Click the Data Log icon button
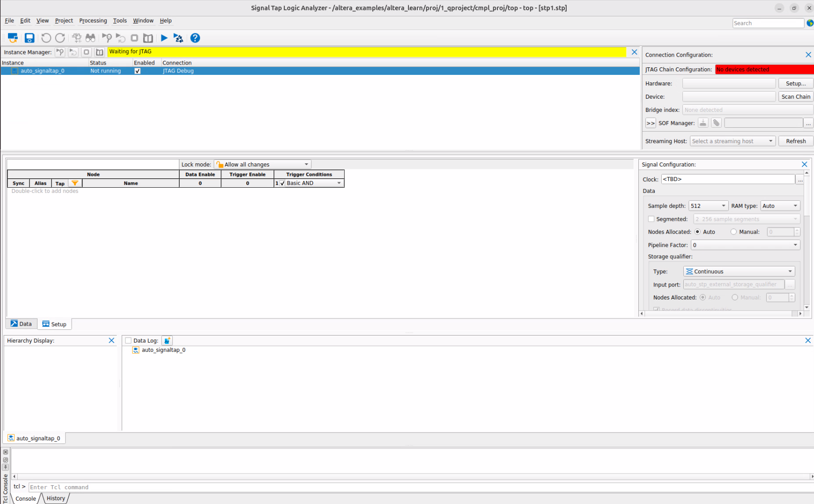Screen dimensions: 814x504 click(x=167, y=341)
